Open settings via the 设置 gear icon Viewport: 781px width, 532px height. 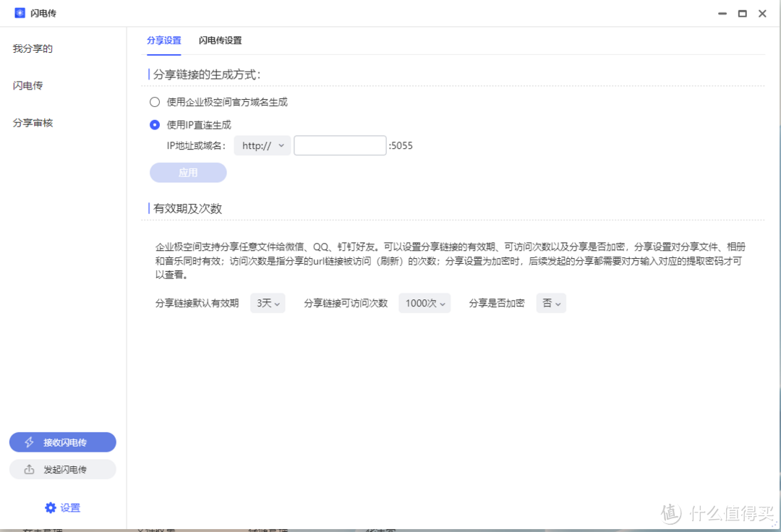(49, 507)
